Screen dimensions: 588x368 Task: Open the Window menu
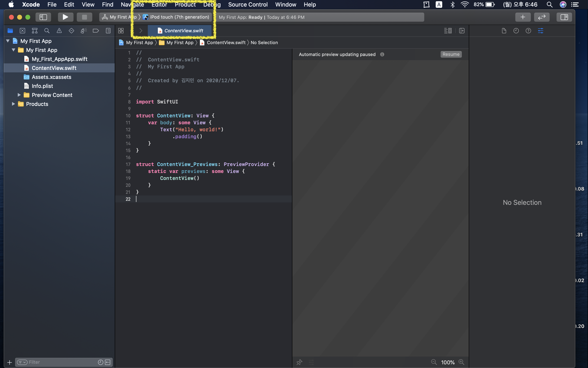285,4
